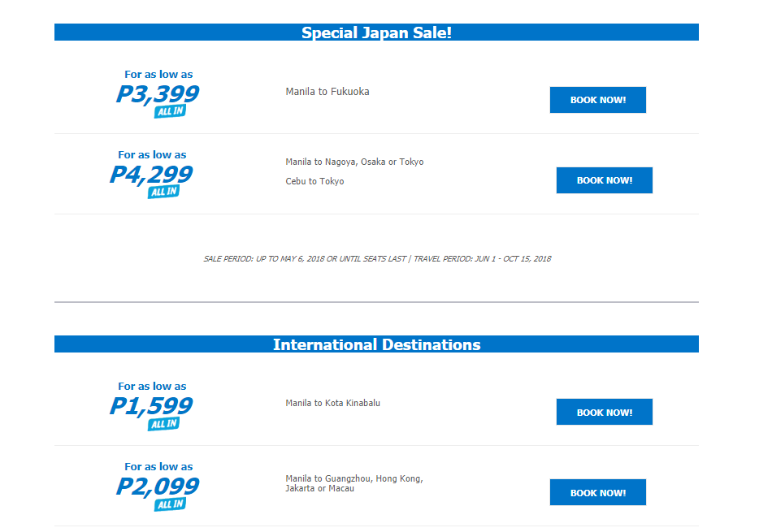Click the Manila to Guangzhou, Hong Kong route text
Viewport: 772px width, 532px height.
click(354, 478)
